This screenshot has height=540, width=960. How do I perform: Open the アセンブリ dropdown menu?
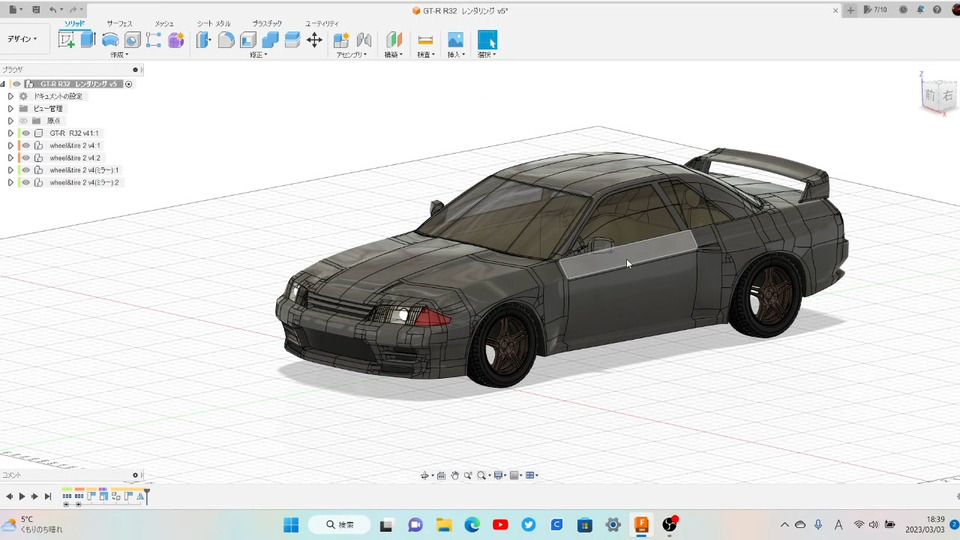pyautogui.click(x=351, y=54)
